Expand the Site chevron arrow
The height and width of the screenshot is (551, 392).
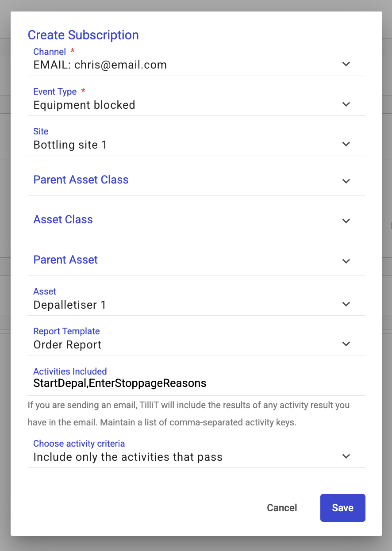[346, 144]
